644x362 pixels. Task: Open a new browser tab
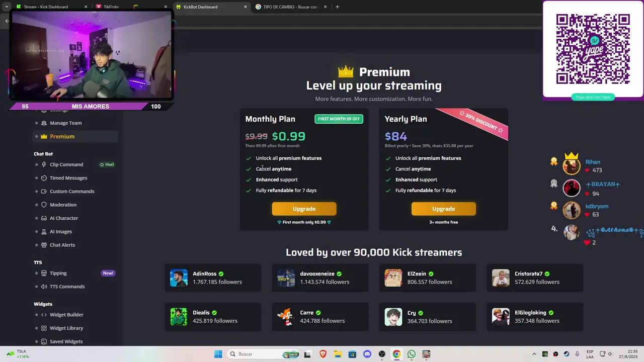(337, 7)
